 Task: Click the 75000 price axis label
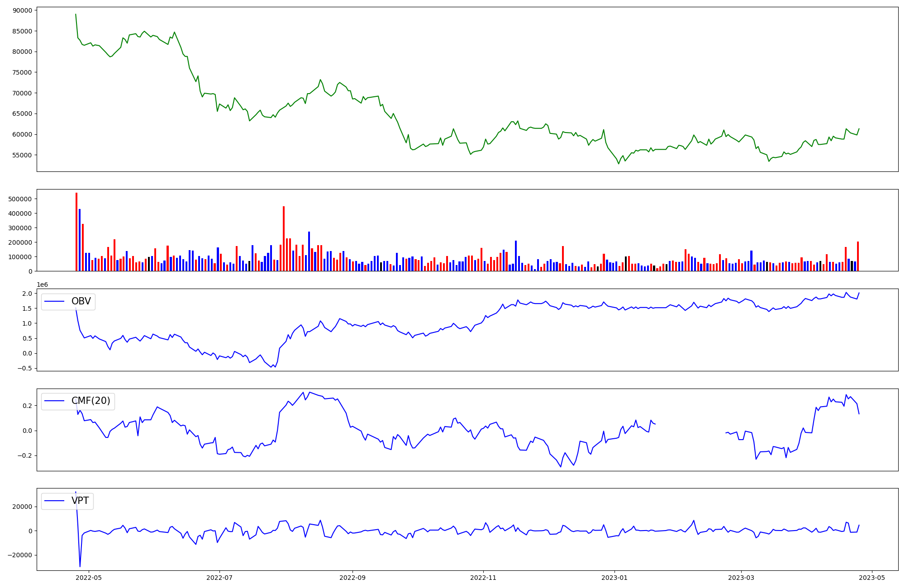point(22,72)
